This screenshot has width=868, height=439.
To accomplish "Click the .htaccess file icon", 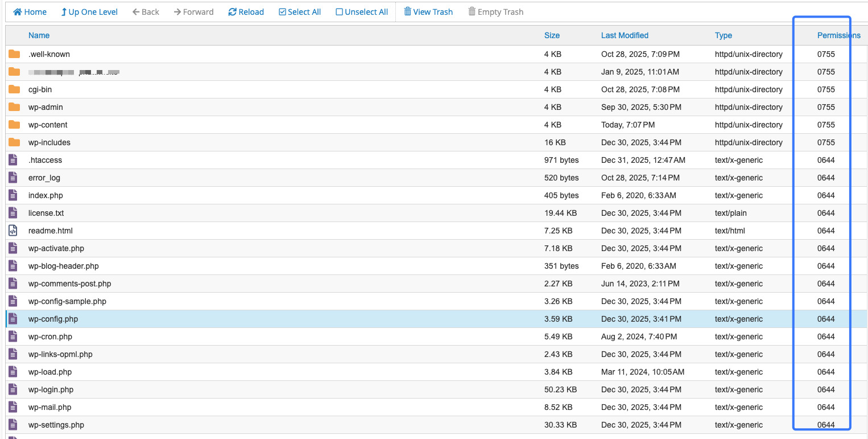I will point(13,160).
